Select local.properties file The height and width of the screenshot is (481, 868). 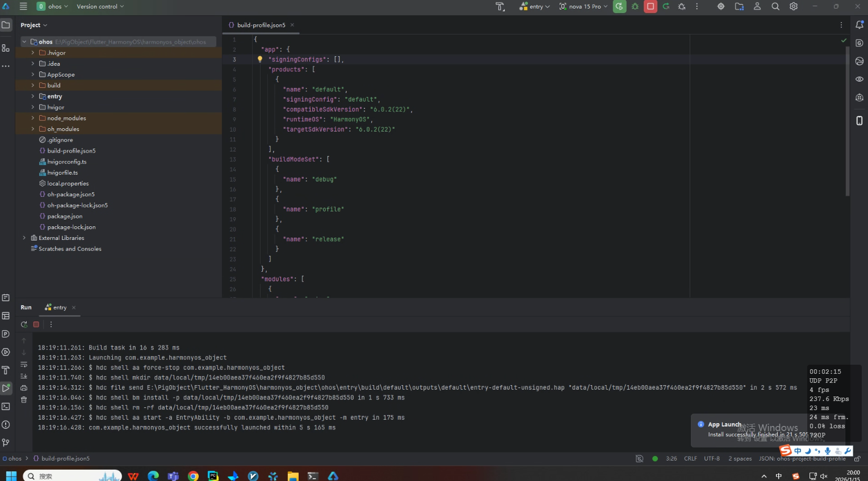point(68,183)
